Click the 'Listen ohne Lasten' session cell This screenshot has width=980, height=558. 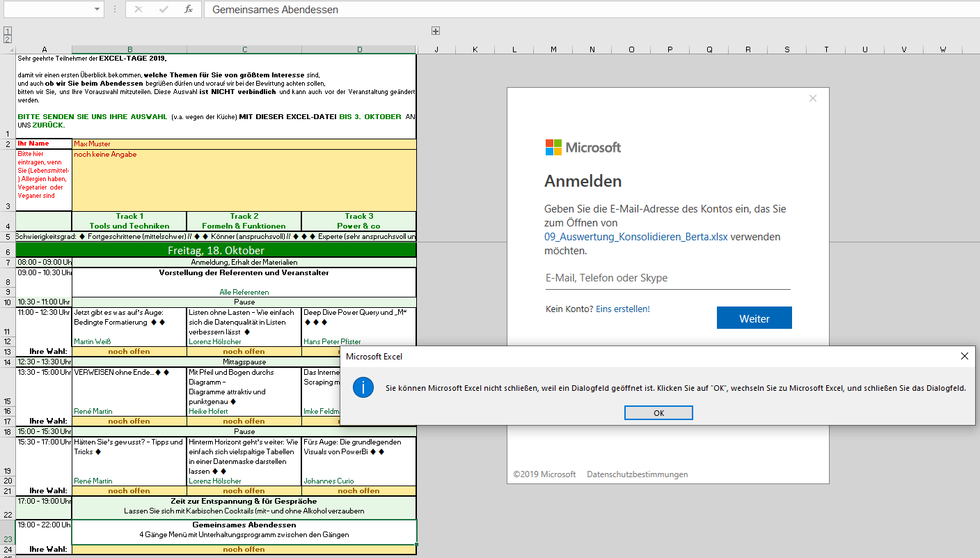[244, 322]
